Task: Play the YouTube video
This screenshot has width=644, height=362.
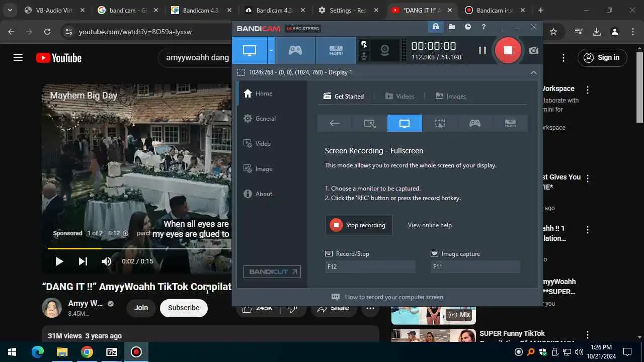Action: click(x=59, y=261)
